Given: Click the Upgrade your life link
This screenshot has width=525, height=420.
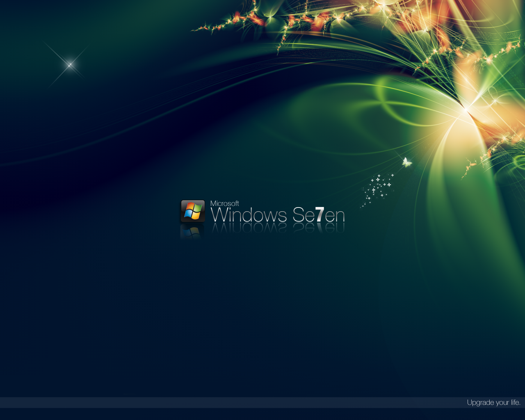Looking at the screenshot, I should pos(493,402).
